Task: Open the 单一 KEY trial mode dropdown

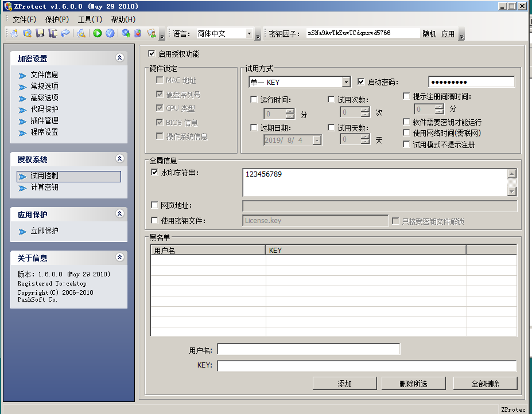Action: tap(346, 81)
